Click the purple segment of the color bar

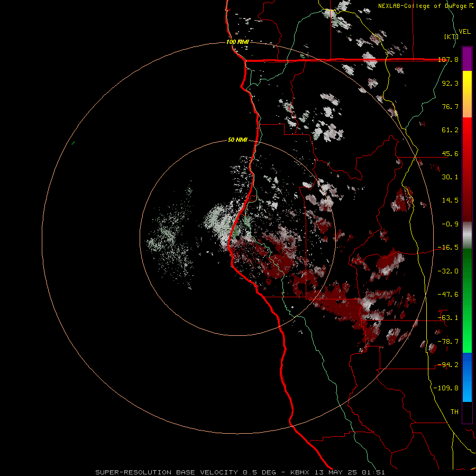467,59
